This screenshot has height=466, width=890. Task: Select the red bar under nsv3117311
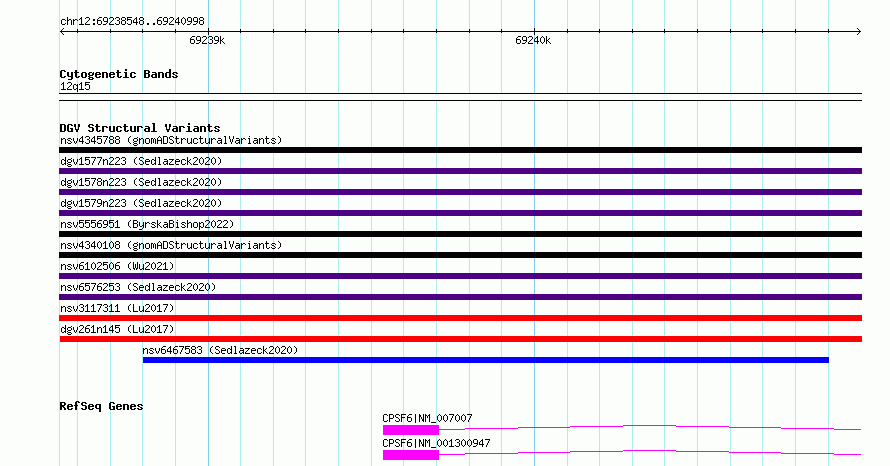click(460, 318)
